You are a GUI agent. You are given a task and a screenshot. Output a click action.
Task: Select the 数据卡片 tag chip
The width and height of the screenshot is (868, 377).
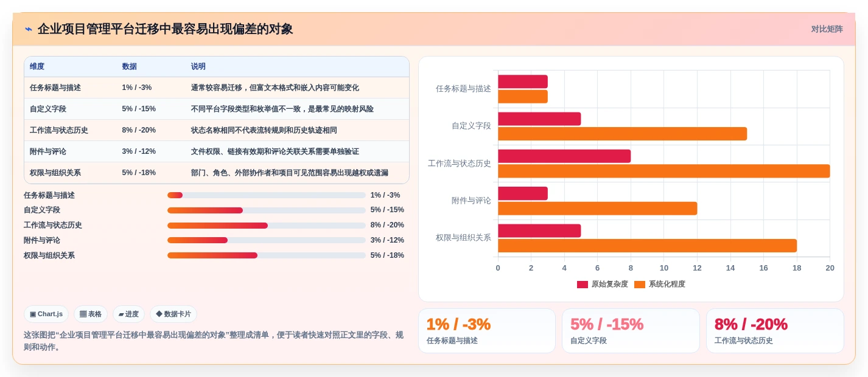(173, 314)
